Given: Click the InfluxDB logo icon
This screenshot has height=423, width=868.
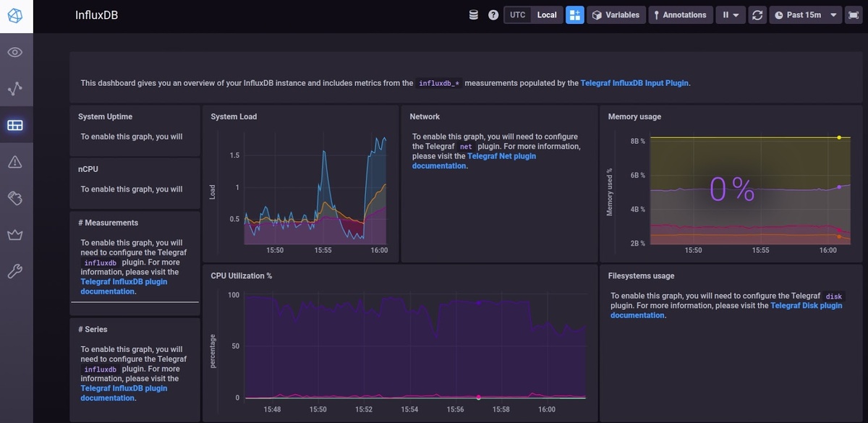Looking at the screenshot, I should [16, 14].
